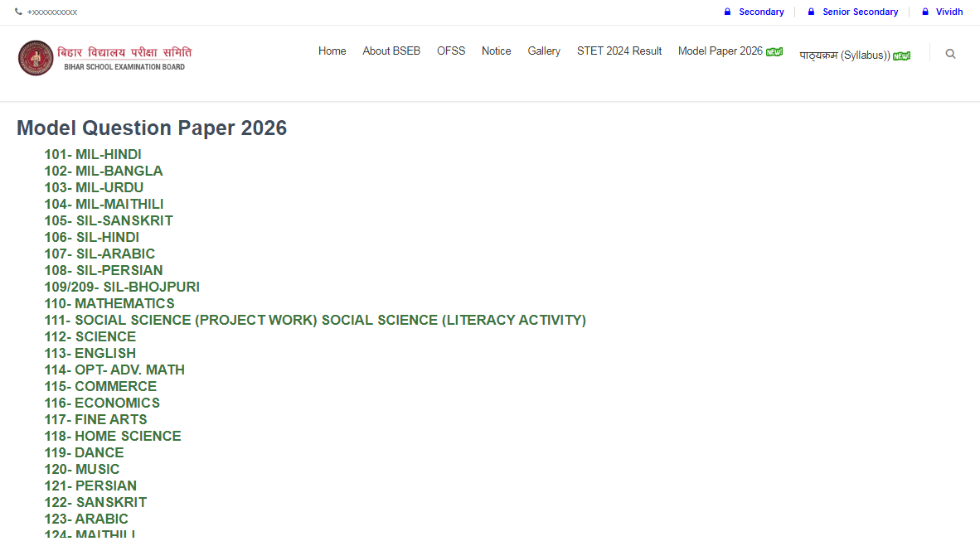
Task: Open the Notice section
Action: pyautogui.click(x=496, y=51)
